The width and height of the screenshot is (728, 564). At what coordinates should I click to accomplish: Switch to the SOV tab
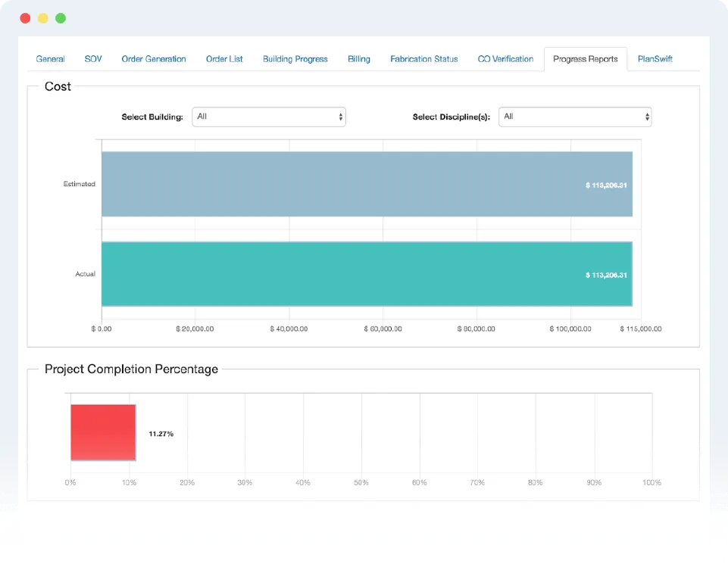[93, 59]
